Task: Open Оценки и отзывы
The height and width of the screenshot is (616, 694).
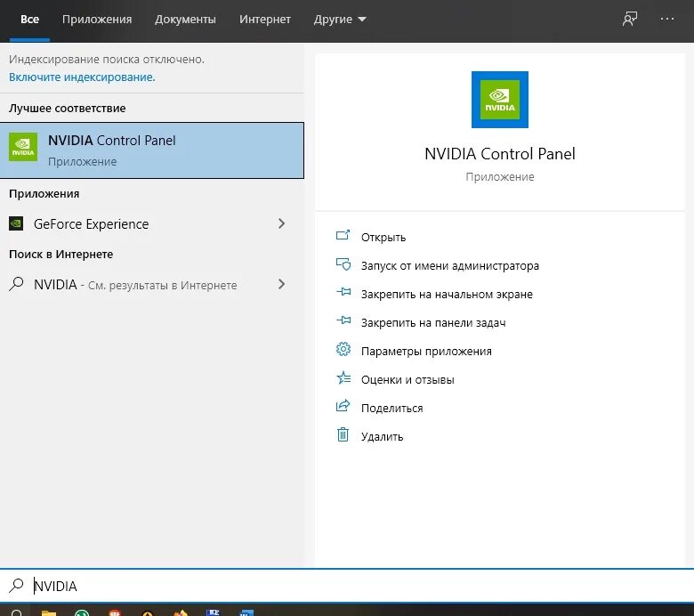Action: click(408, 380)
